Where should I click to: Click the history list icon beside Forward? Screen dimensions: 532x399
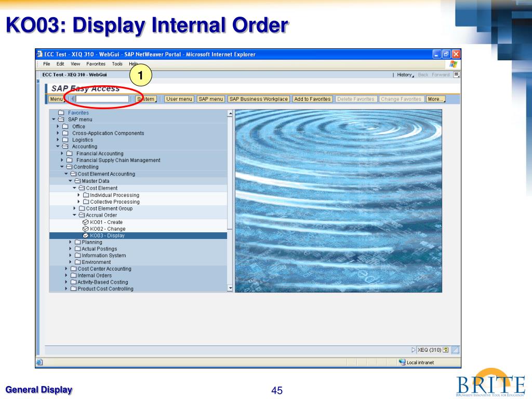[x=457, y=75]
